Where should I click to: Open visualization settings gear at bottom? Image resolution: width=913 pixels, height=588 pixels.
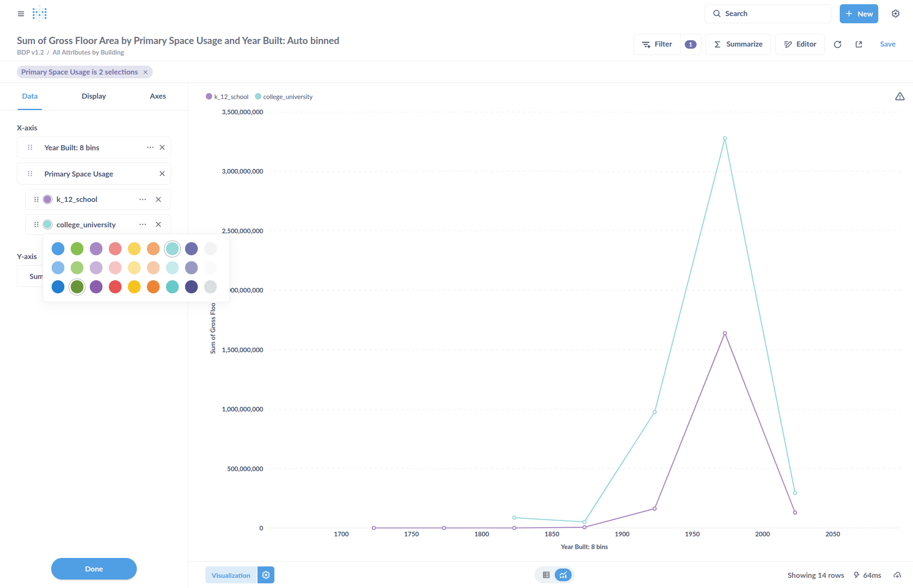pos(266,575)
